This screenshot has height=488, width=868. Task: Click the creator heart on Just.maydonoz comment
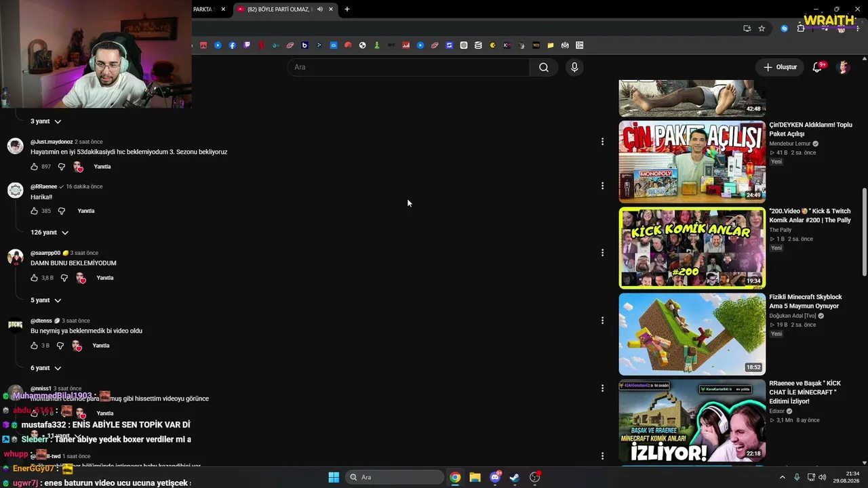tap(78, 167)
